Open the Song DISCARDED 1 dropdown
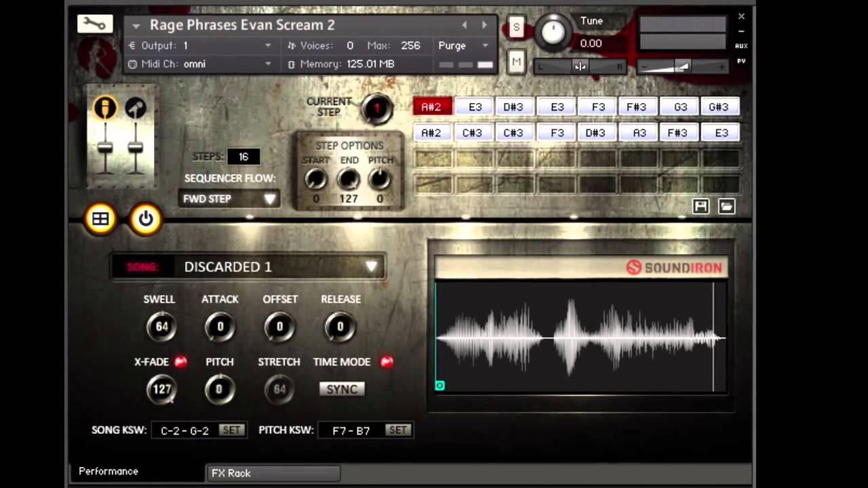This screenshot has width=868, height=488. (248, 266)
